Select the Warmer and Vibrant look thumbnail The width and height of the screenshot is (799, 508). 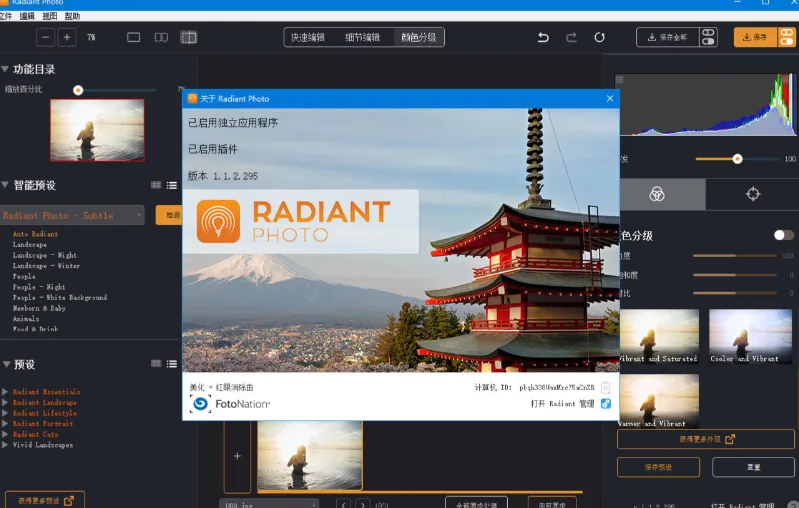click(659, 401)
